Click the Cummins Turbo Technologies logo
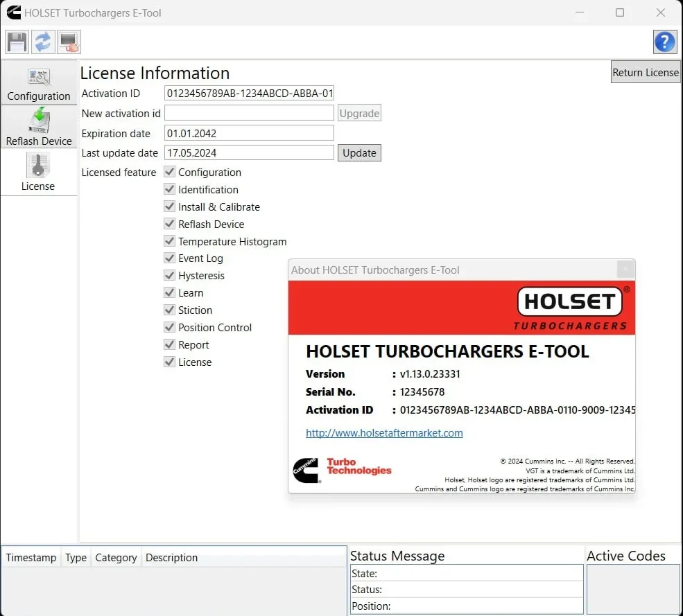 tap(342, 470)
